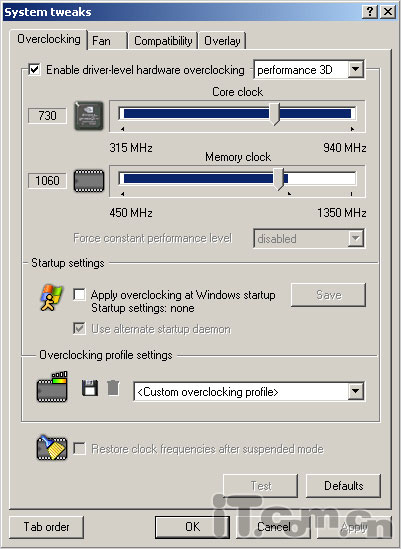Viewport: 401px width, 549px height.
Task: Delete overclocking profile with trash can icon
Action: tap(113, 388)
